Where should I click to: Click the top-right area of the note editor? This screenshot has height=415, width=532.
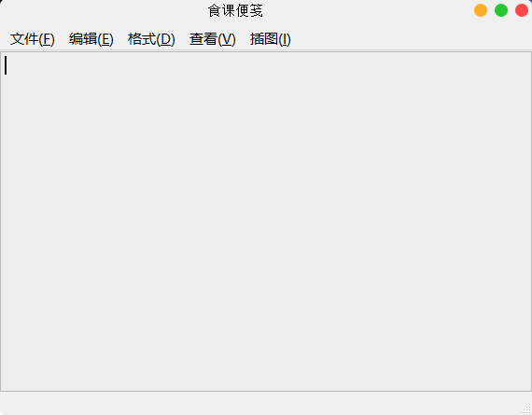[x=477, y=85]
